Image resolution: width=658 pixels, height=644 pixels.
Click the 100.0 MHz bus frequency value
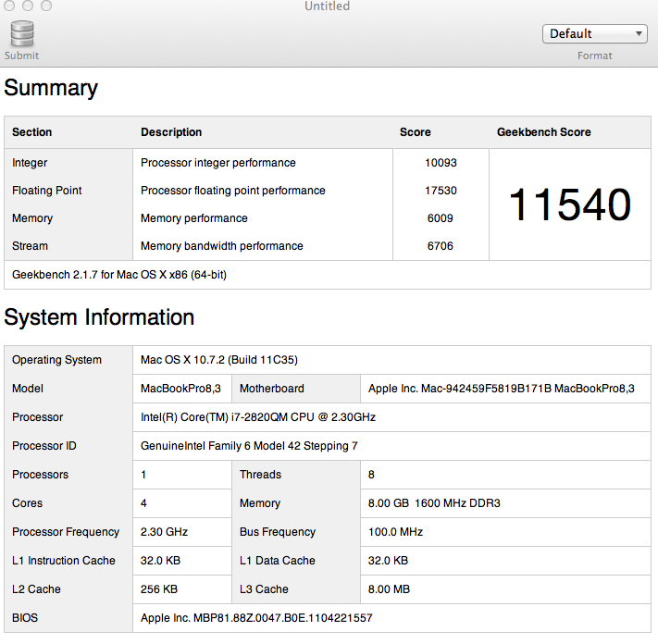(395, 531)
